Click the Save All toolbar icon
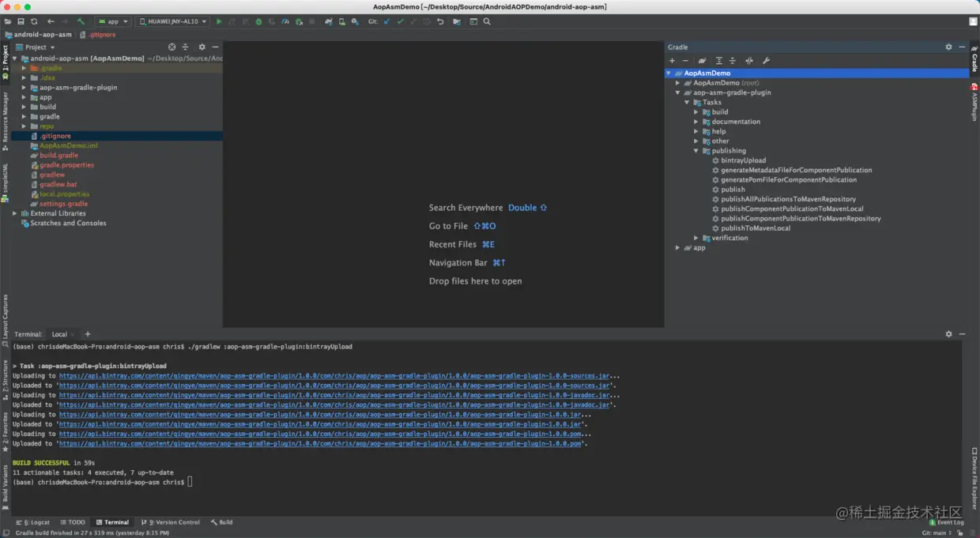 coord(21,21)
